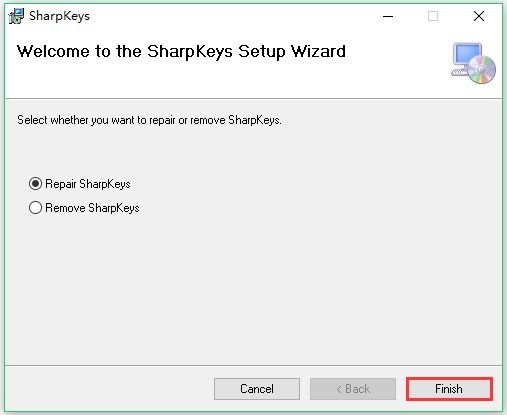Minimize the SharpKeys setup window
Image resolution: width=507 pixels, height=415 pixels.
[x=388, y=16]
